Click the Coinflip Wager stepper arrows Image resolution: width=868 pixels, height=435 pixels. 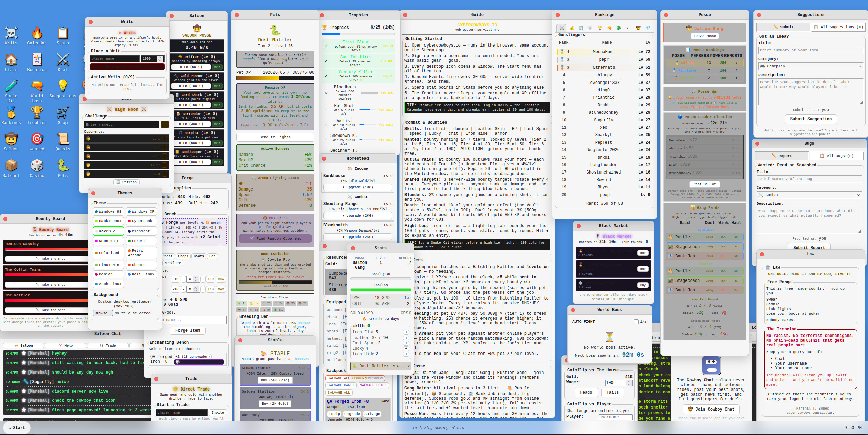628,383
